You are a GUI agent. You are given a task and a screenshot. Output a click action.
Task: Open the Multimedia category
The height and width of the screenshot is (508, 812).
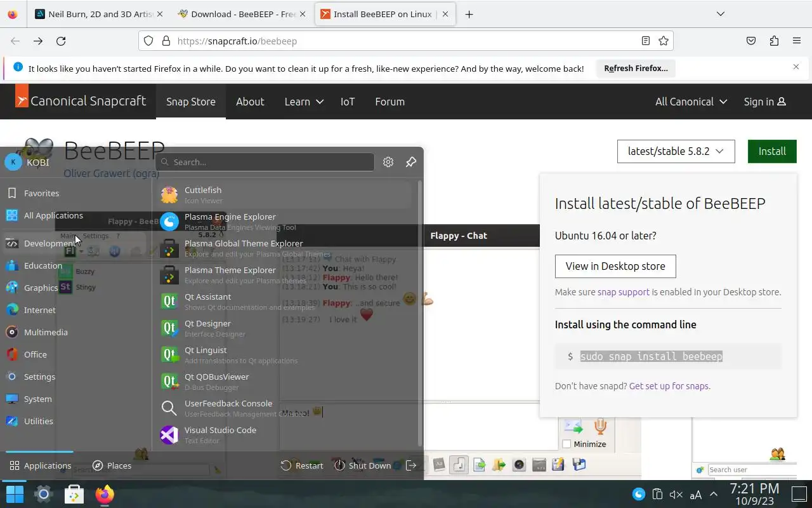pyautogui.click(x=76, y=332)
